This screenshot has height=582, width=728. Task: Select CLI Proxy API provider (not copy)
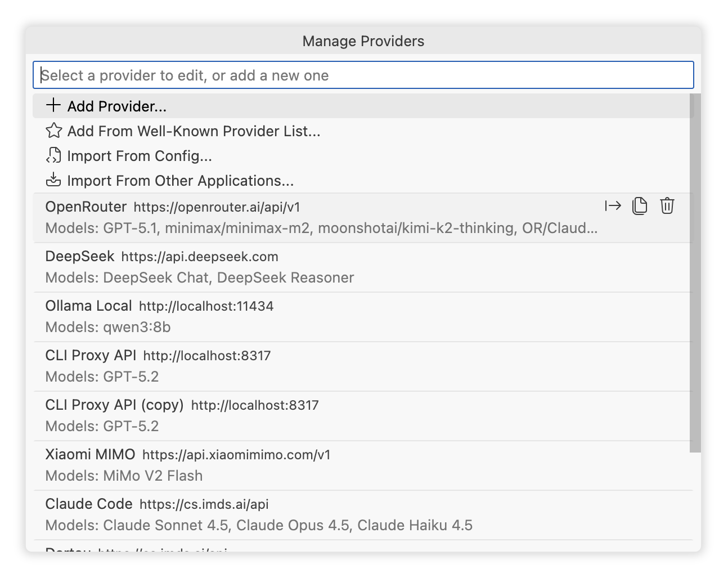pyautogui.click(x=363, y=366)
